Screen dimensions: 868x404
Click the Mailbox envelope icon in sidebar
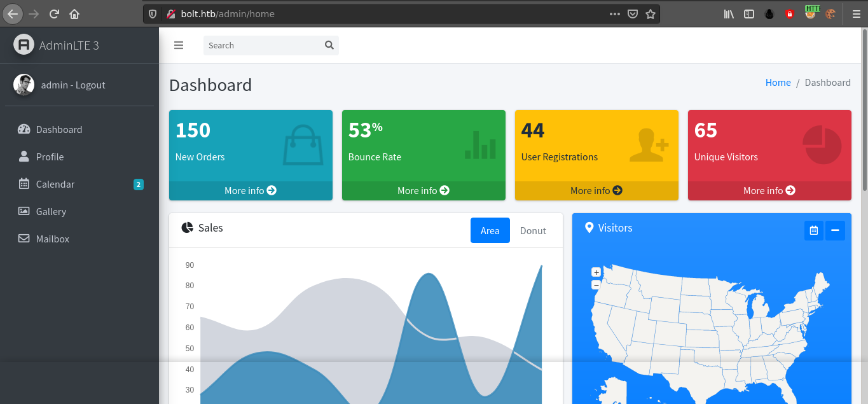24,239
